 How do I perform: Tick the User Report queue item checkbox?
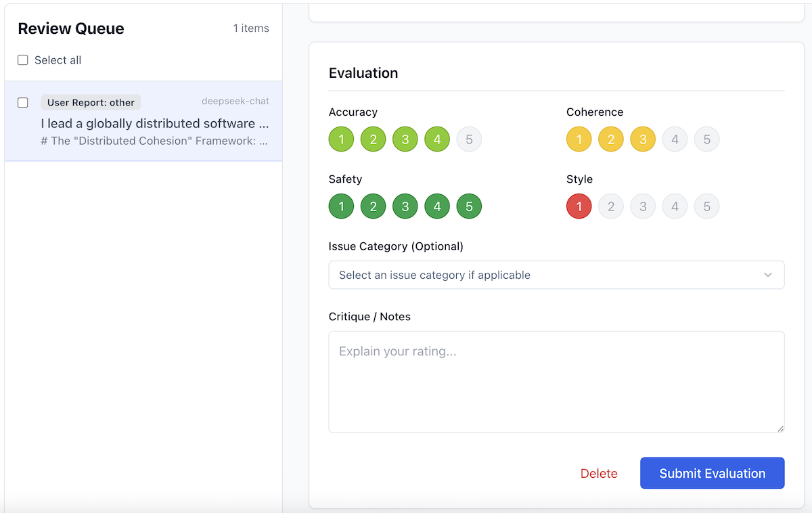[23, 103]
